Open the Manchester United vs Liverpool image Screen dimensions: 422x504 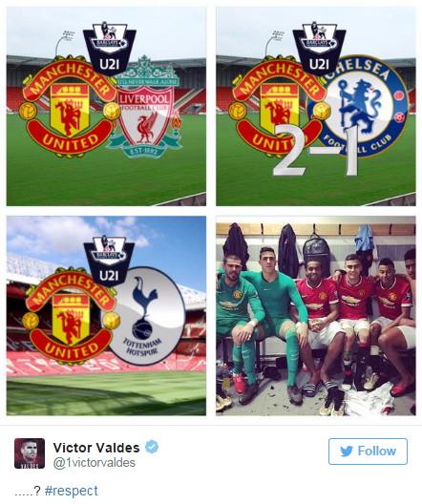pyautogui.click(x=106, y=106)
